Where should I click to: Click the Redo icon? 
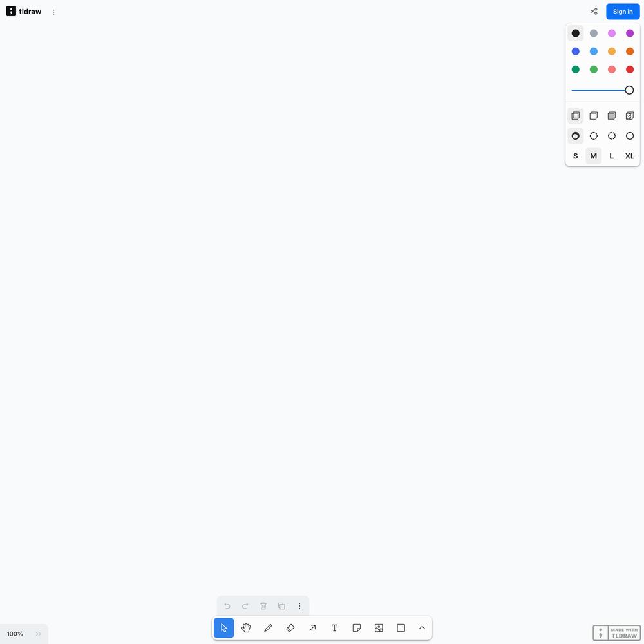pos(245,606)
